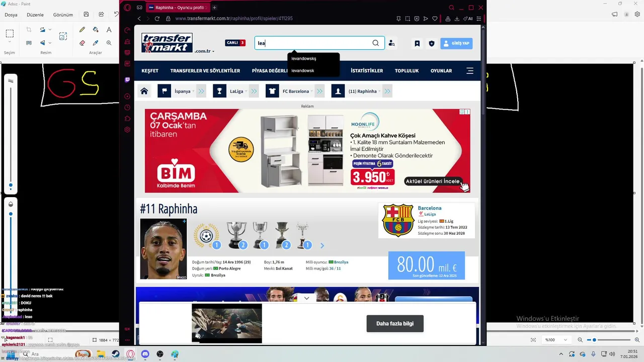644x362 pixels.
Task: Choose the levandowsk search suggestion
Action: tap(303, 71)
